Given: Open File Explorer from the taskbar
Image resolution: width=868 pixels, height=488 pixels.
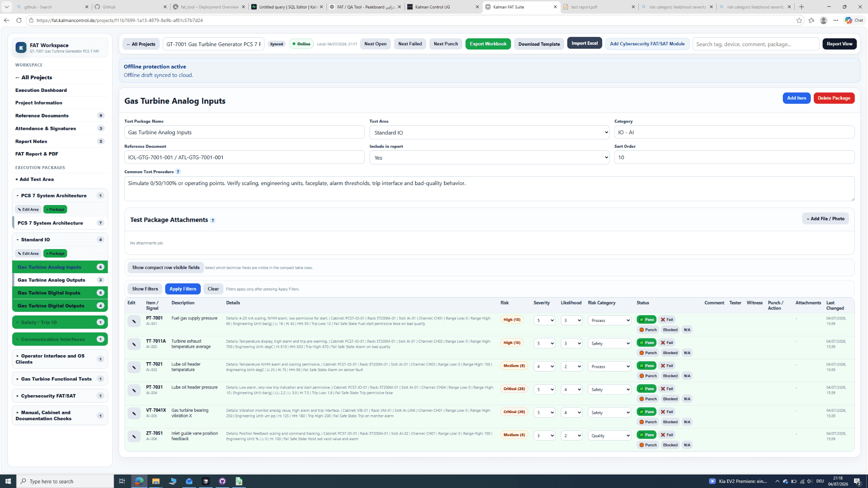Looking at the screenshot, I should (x=156, y=481).
